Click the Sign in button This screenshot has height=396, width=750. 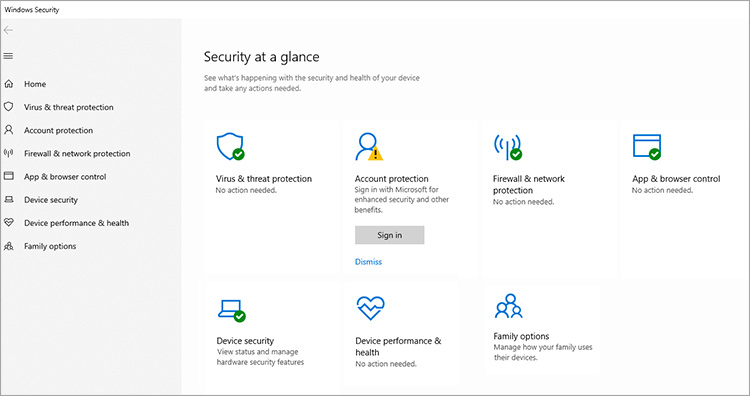(389, 235)
